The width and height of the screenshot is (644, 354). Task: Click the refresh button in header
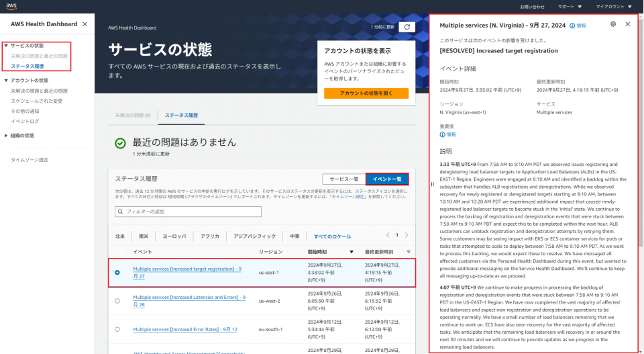(x=407, y=27)
